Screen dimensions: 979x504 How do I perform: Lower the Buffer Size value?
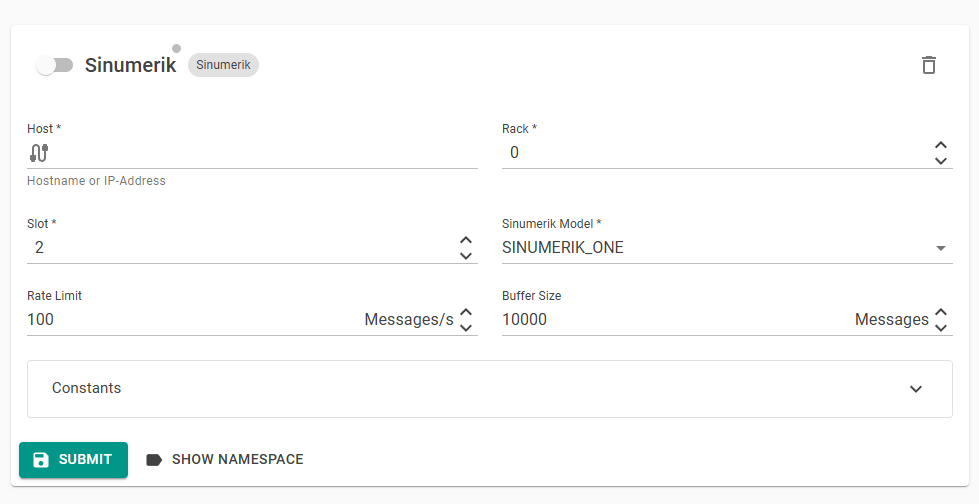point(940,328)
